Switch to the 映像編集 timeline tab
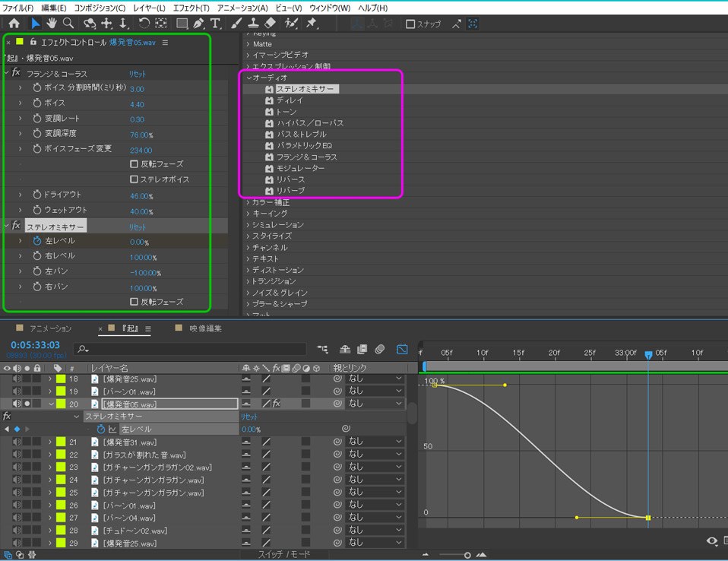Image resolution: width=728 pixels, height=561 pixels. click(205, 328)
